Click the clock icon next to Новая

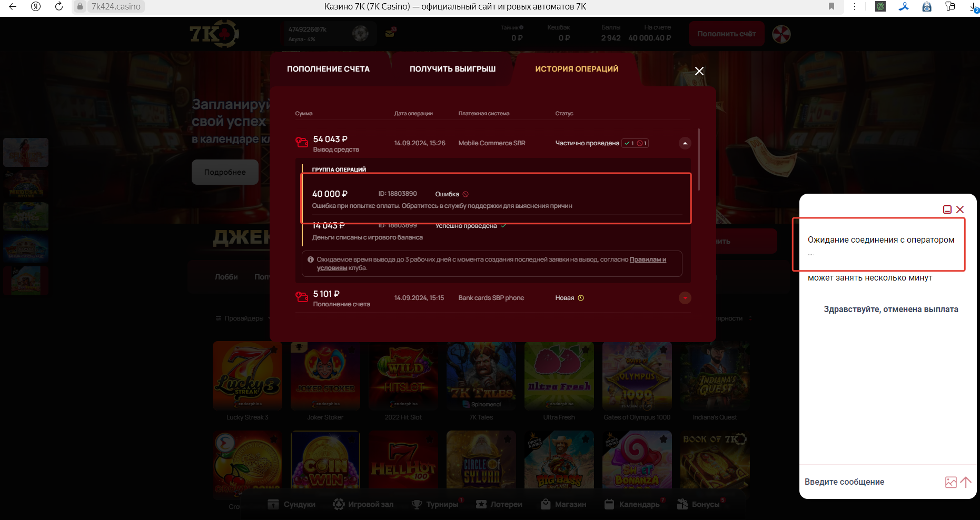pyautogui.click(x=581, y=298)
